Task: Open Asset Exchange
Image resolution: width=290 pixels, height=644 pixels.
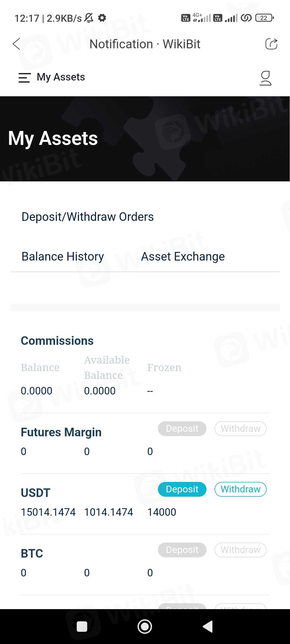Action: [183, 257]
